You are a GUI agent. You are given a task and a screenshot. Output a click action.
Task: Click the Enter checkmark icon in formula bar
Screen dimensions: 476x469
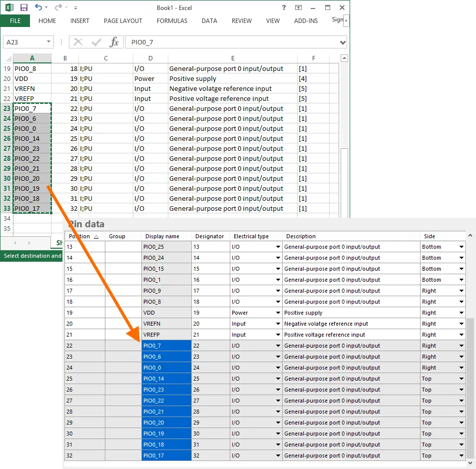[96, 42]
